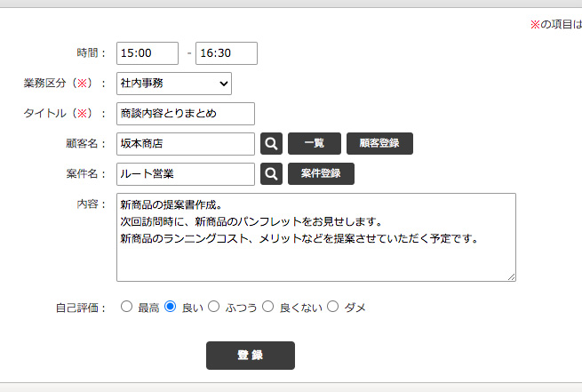Click the タイトル field 商談内容とりまとめ
Image resolution: width=582 pixels, height=392 pixels.
[186, 114]
